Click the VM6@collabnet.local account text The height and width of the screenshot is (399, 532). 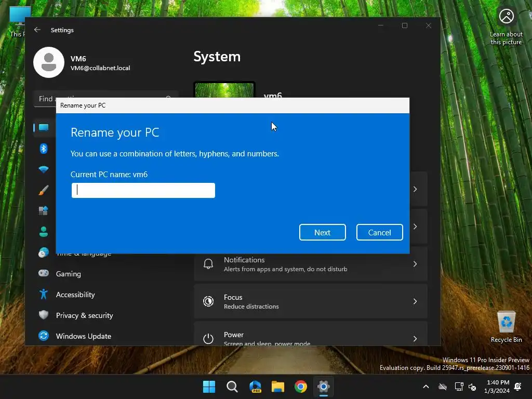pyautogui.click(x=100, y=68)
